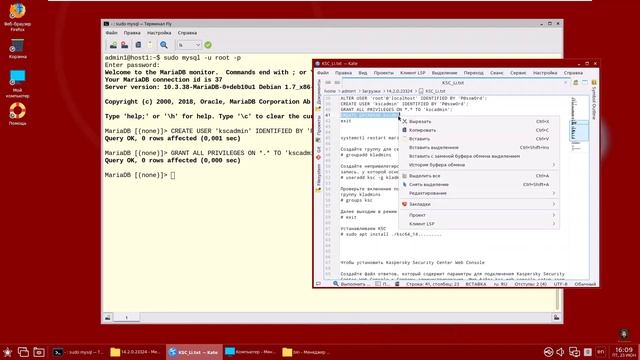Click Загрузки in Kate breadcrumb path
Image resolution: width=640 pixels, height=360 pixels.
tap(371, 91)
